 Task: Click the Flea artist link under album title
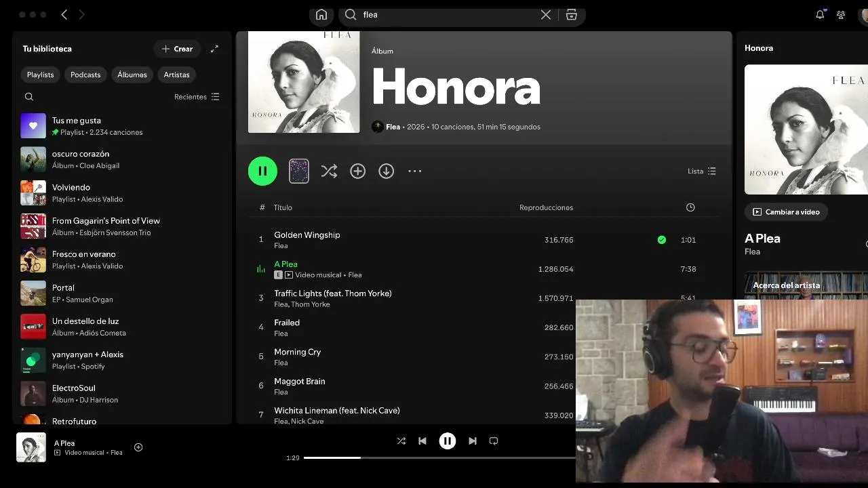(393, 127)
